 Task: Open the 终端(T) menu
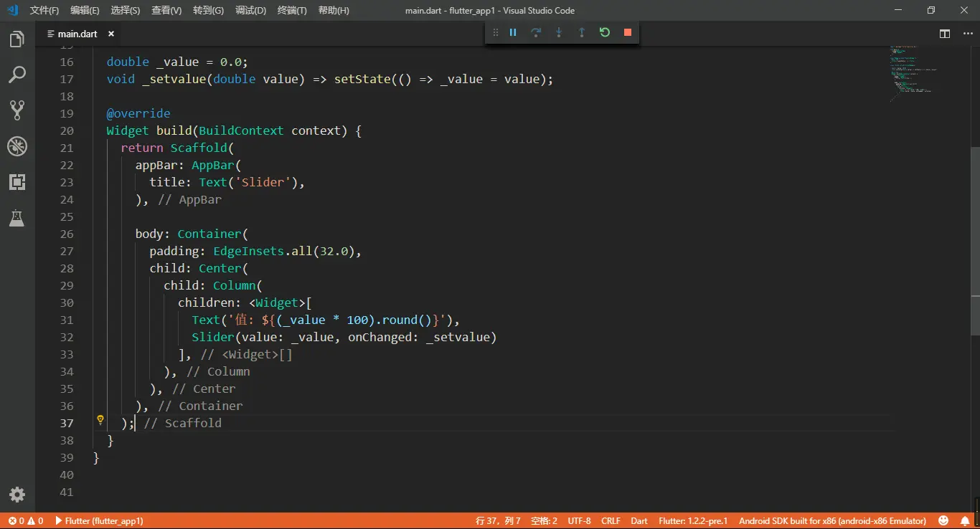(292, 11)
